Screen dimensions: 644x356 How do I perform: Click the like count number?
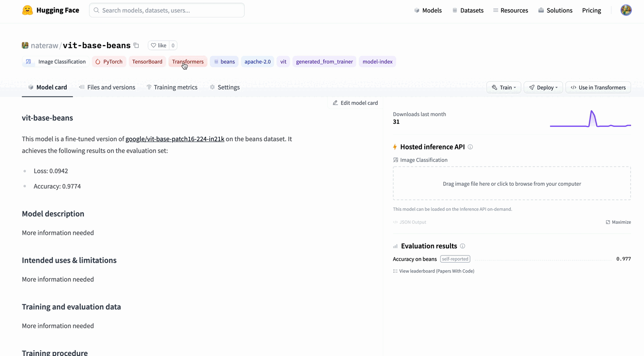[x=173, y=46]
